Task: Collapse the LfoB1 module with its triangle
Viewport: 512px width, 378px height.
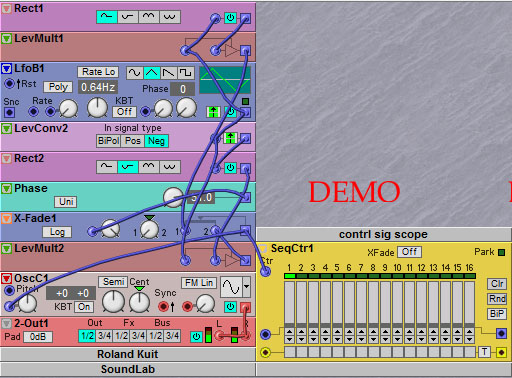Action: point(6,68)
